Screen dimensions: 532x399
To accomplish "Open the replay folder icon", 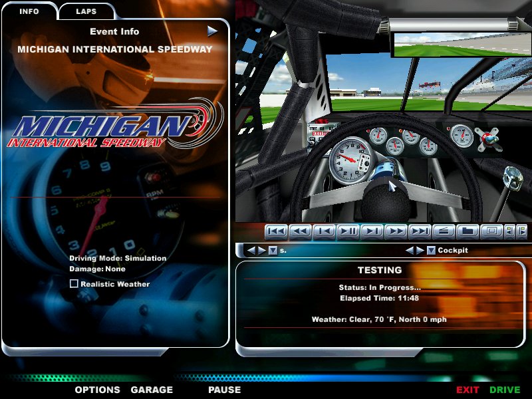I will 467,231.
